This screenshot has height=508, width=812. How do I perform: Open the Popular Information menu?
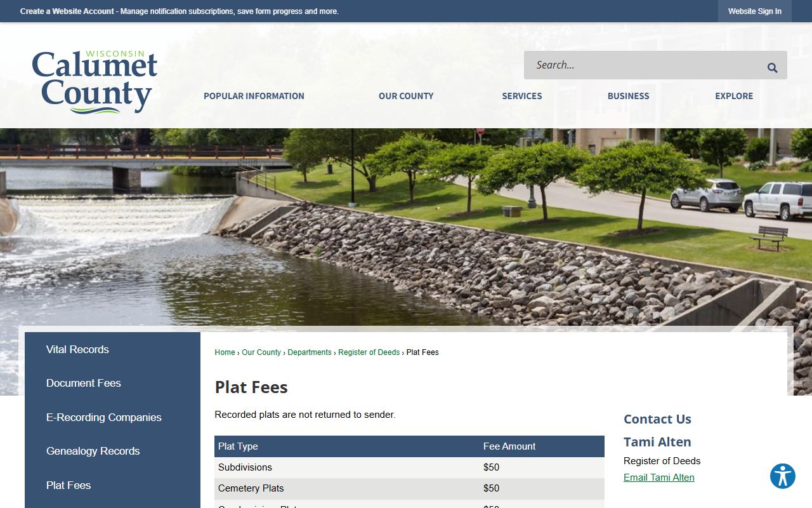coord(254,96)
